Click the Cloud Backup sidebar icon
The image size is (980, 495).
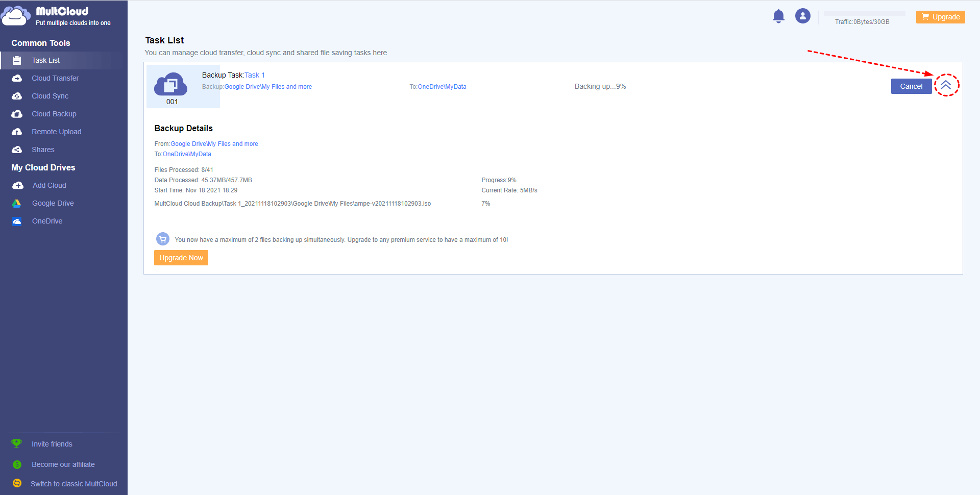[17, 114]
